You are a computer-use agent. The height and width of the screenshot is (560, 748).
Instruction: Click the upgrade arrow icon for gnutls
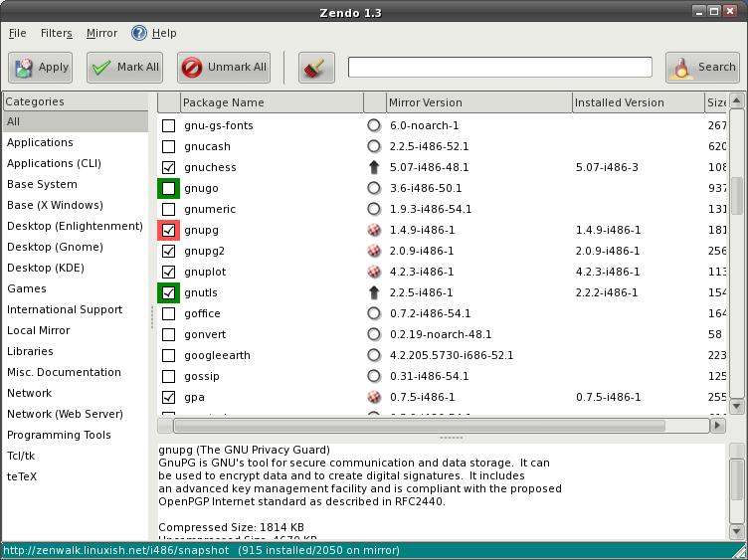click(374, 292)
